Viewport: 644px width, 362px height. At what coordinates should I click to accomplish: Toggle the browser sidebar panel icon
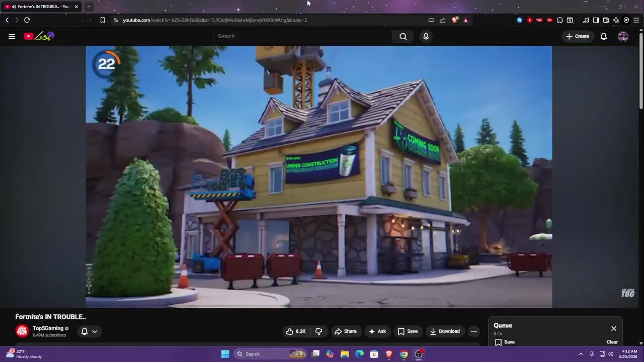[x=596, y=20]
